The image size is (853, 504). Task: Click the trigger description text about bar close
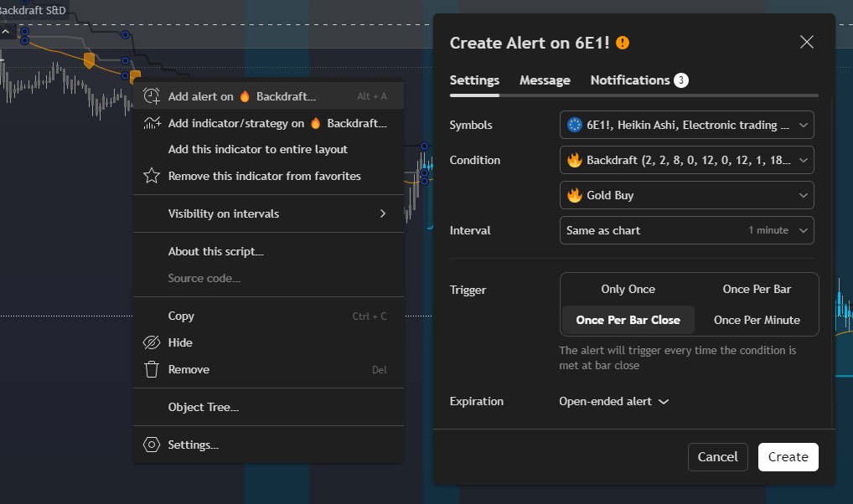tap(677, 357)
